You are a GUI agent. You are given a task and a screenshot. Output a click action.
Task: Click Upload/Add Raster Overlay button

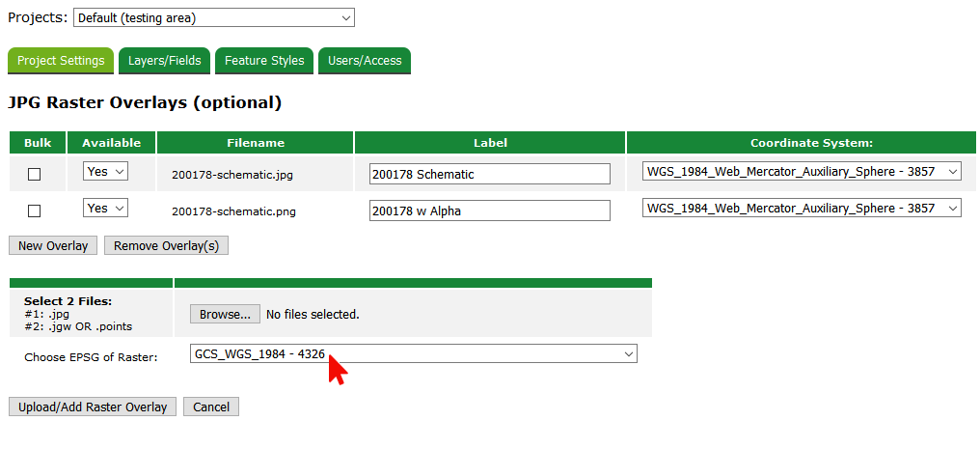click(x=93, y=407)
